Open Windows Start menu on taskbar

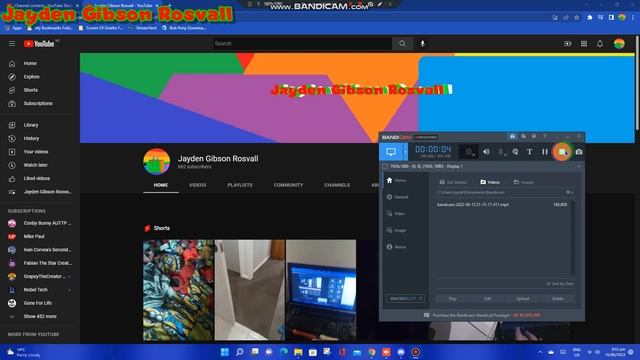224,352
